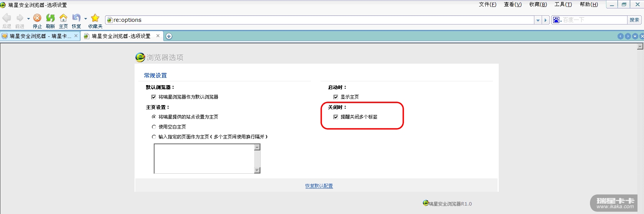Click the 启动时： label
644x214 pixels.
pyautogui.click(x=337, y=87)
